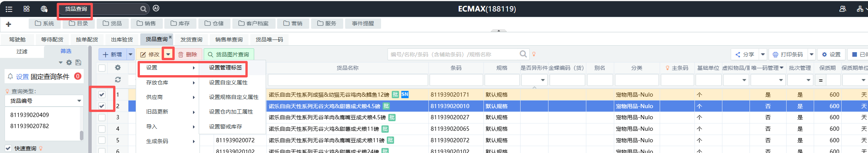
Task: Click the 货品名称 column filter input
Action: click(348, 80)
